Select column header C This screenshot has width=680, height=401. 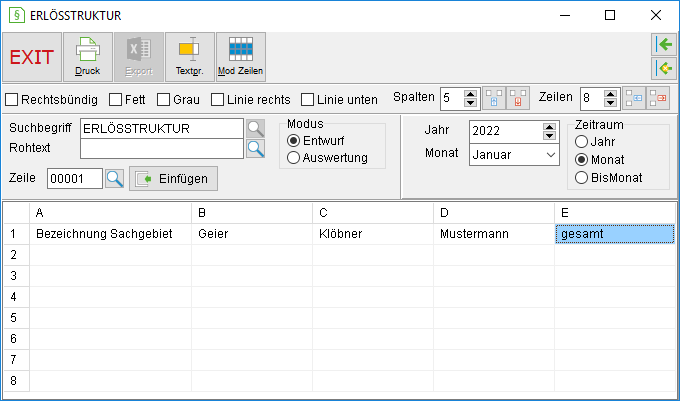(373, 213)
